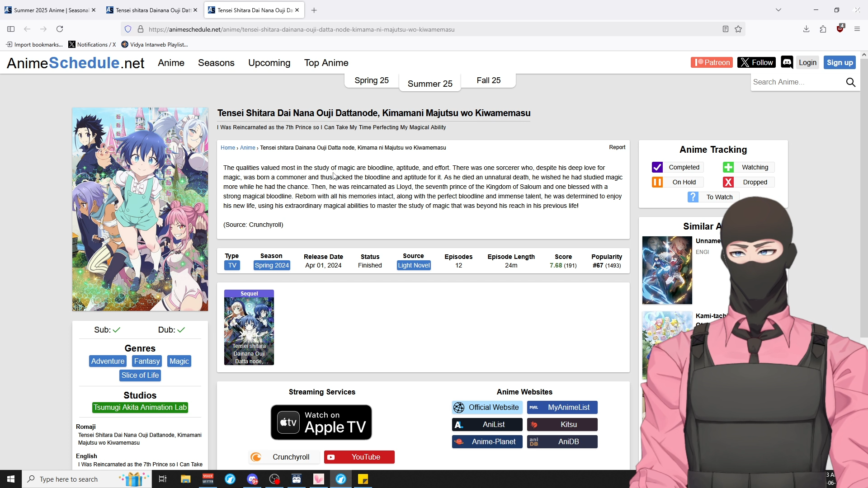Click the TV type tag
The width and height of the screenshot is (868, 488).
(x=232, y=266)
